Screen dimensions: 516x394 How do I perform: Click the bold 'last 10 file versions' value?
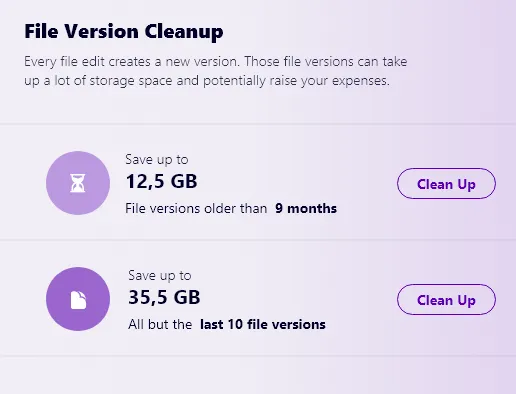click(263, 324)
